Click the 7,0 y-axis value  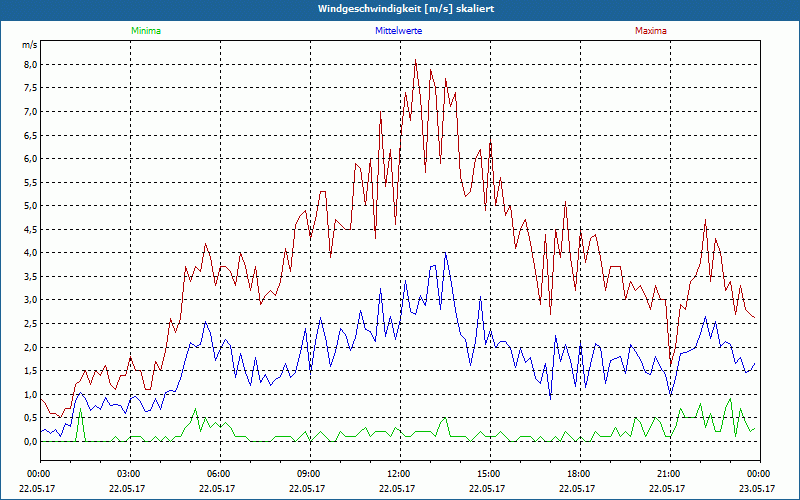tap(31, 111)
